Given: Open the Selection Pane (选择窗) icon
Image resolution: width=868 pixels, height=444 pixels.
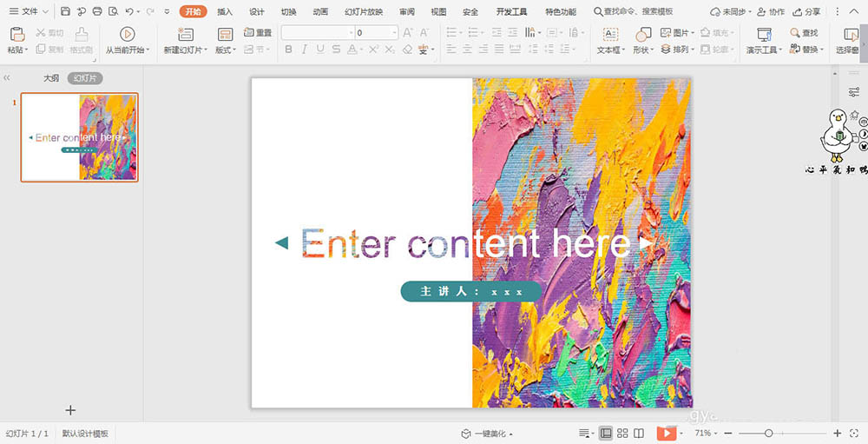Looking at the screenshot, I should pos(851,35).
